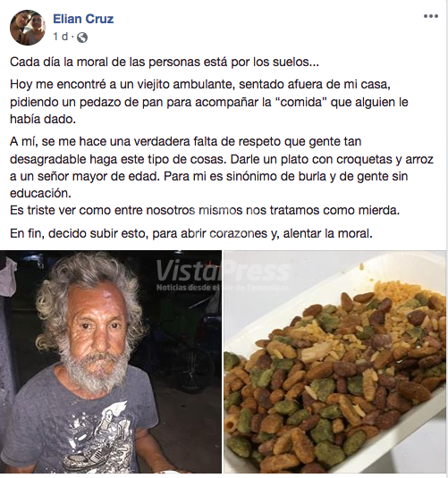
Task: Open Elian Cruz's profile picture
Action: [28, 28]
